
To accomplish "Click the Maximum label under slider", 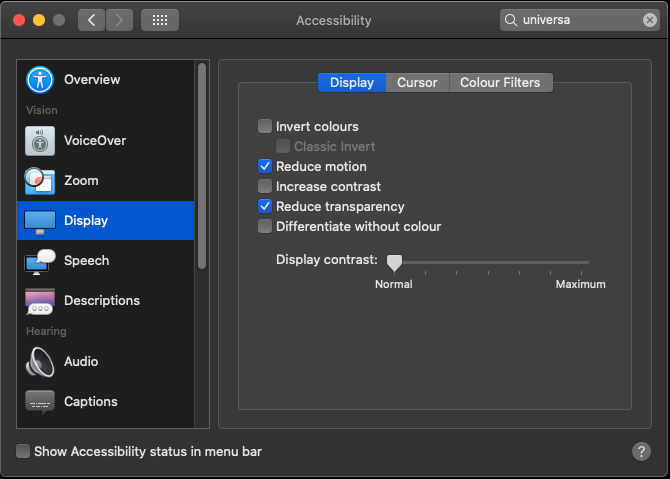I will pos(580,284).
